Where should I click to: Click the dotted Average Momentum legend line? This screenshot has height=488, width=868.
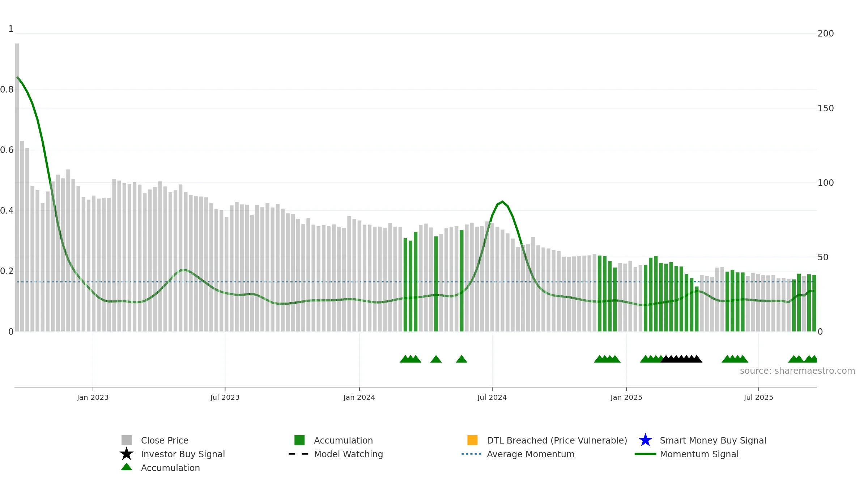[472, 454]
